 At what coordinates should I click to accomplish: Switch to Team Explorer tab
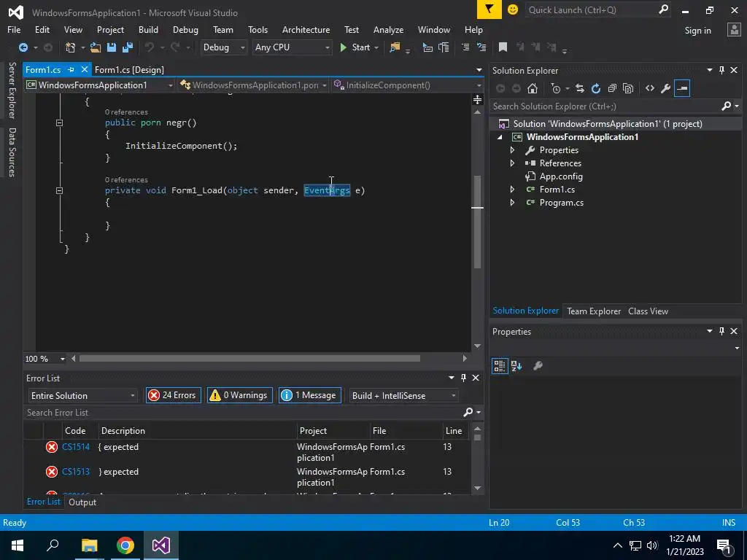tap(594, 311)
